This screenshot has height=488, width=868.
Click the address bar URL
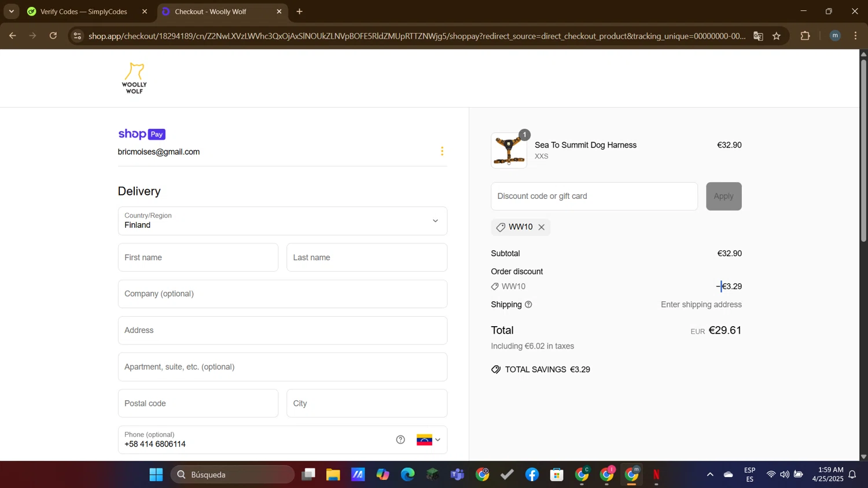[x=417, y=36]
